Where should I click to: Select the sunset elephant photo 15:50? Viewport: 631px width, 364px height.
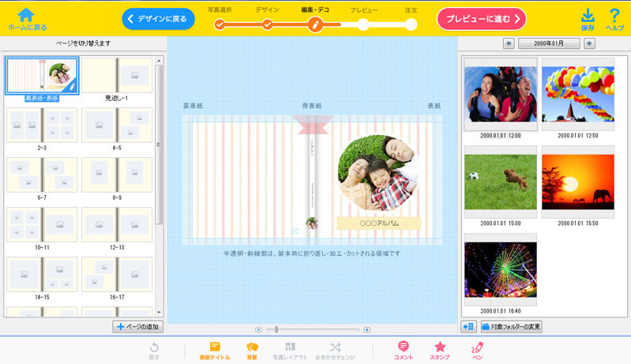578,182
